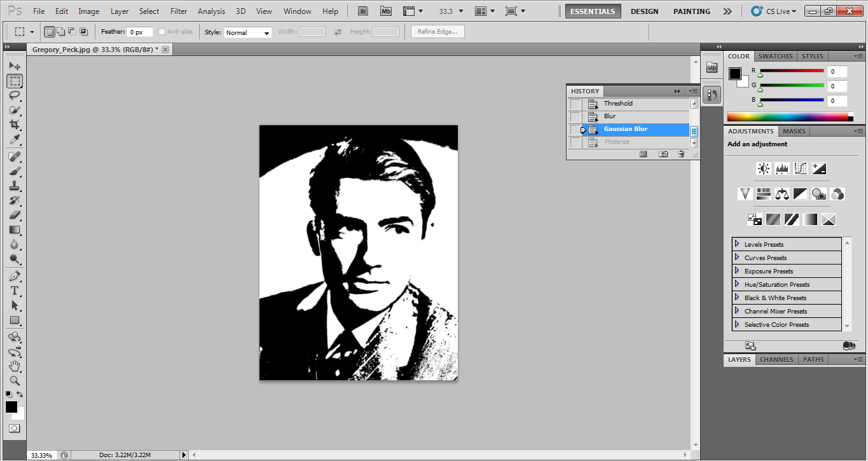Launch Bridge from the Br icon

click(x=363, y=11)
